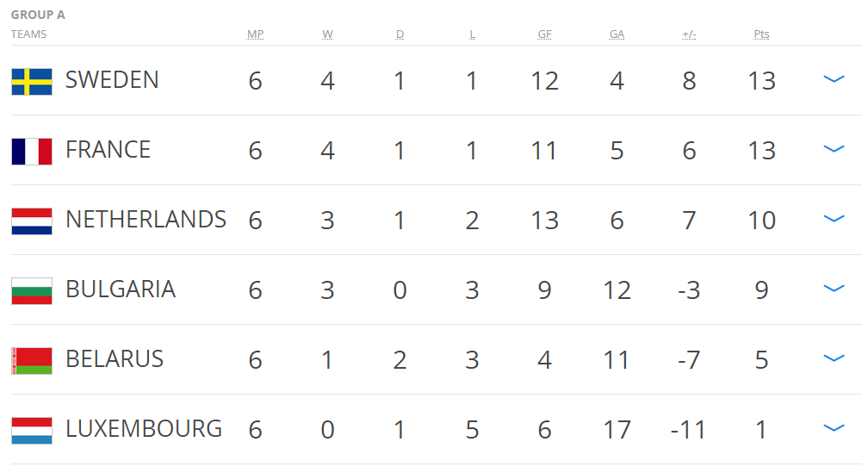Click the Belarus flag icon
The height and width of the screenshot is (473, 868).
(x=32, y=360)
